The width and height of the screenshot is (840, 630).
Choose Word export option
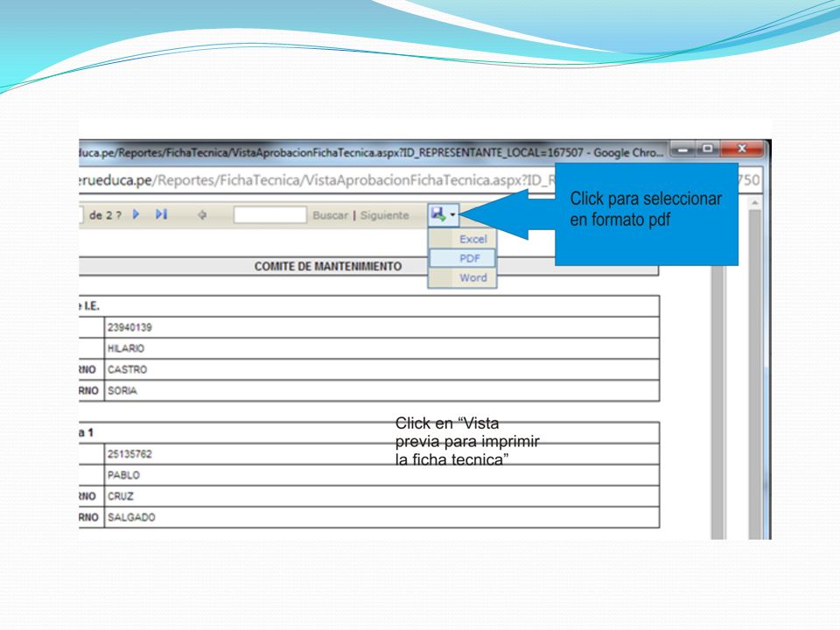click(463, 277)
